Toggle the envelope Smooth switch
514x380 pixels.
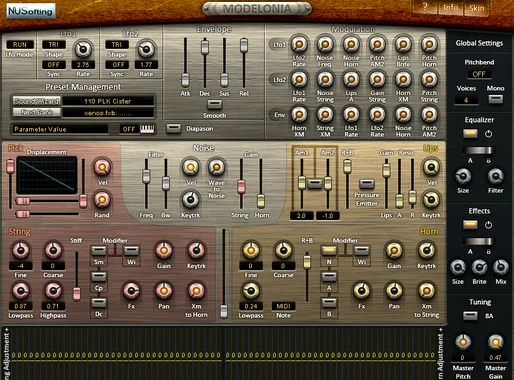[x=214, y=105]
